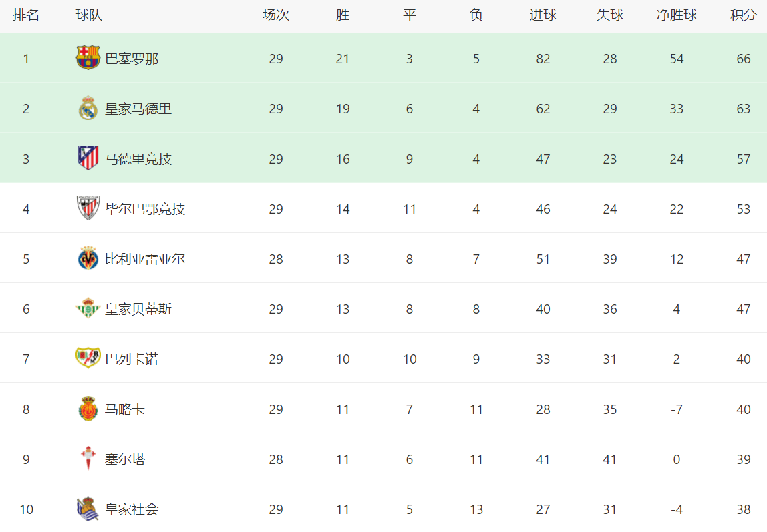Click the Real Sociedad crest icon
This screenshot has height=532, width=767.
pos(88,509)
